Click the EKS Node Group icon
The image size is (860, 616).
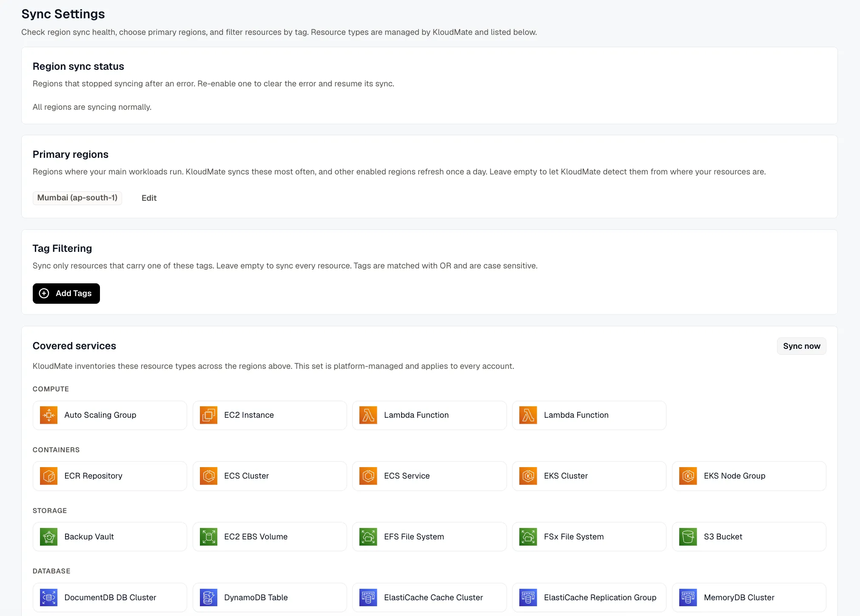[688, 476]
